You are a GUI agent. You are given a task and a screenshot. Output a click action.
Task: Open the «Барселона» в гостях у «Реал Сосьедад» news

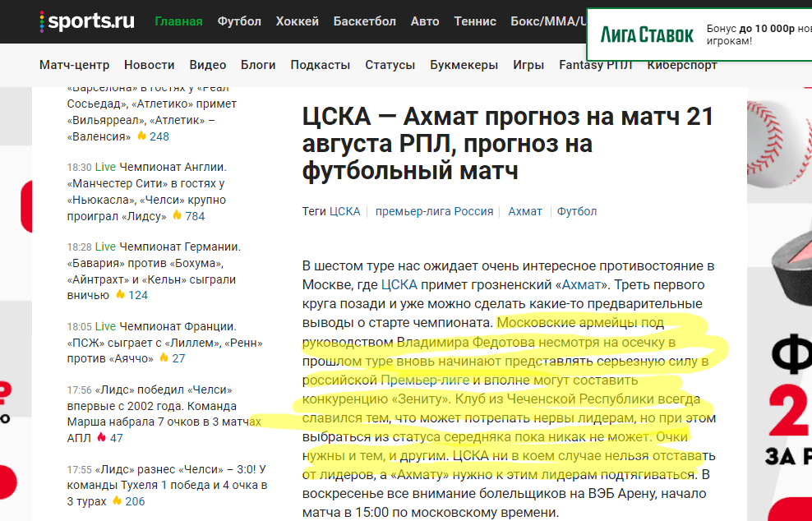point(152,114)
